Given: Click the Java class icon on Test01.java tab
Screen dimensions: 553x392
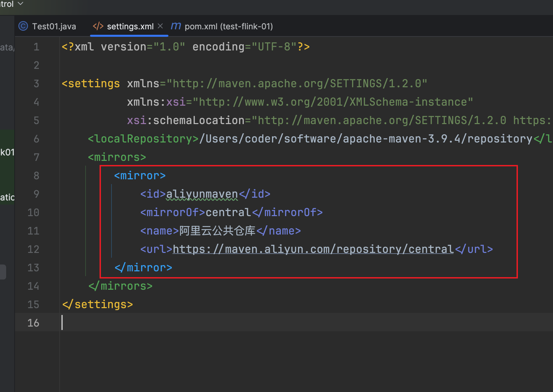Looking at the screenshot, I should click(x=23, y=26).
